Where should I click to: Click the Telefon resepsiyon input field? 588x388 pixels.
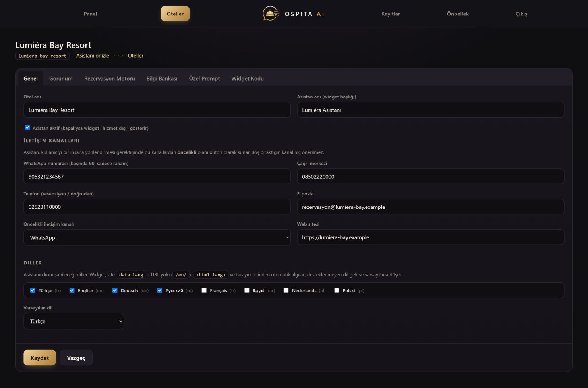point(157,207)
